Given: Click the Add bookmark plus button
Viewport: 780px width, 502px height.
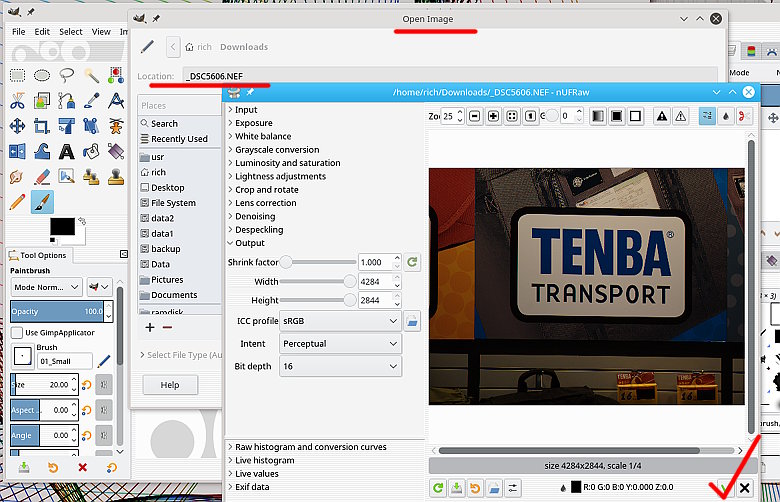Looking at the screenshot, I should tap(150, 327).
